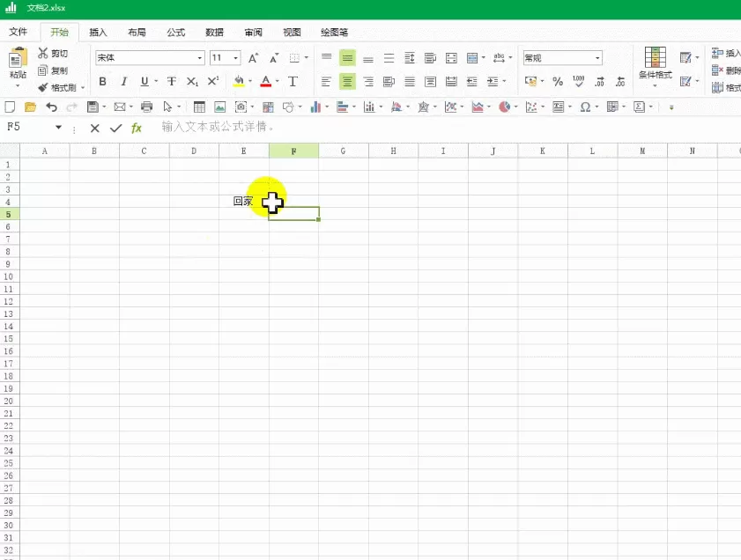Viewport: 741px width, 560px height.
Task: Click the new blank document icon
Action: click(x=10, y=107)
